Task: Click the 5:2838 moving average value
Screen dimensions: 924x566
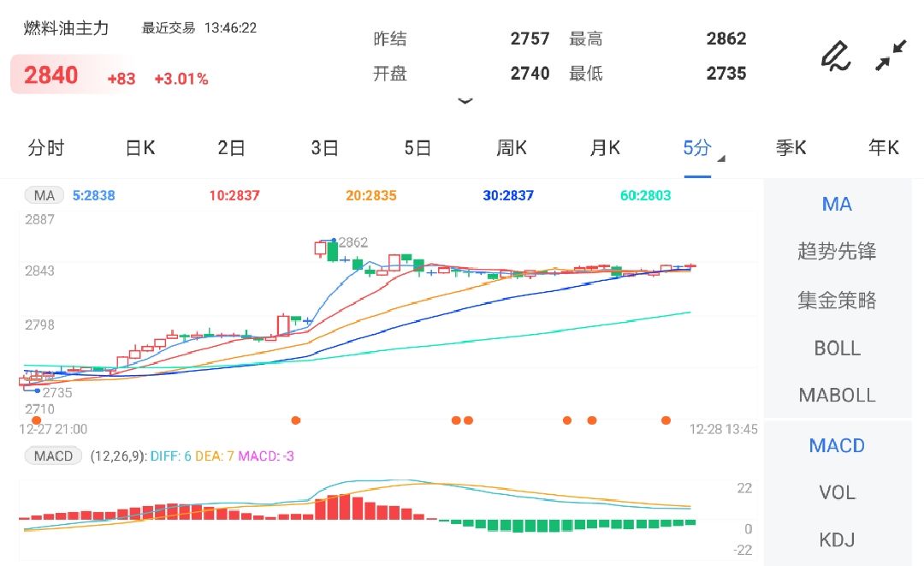Action: tap(94, 195)
